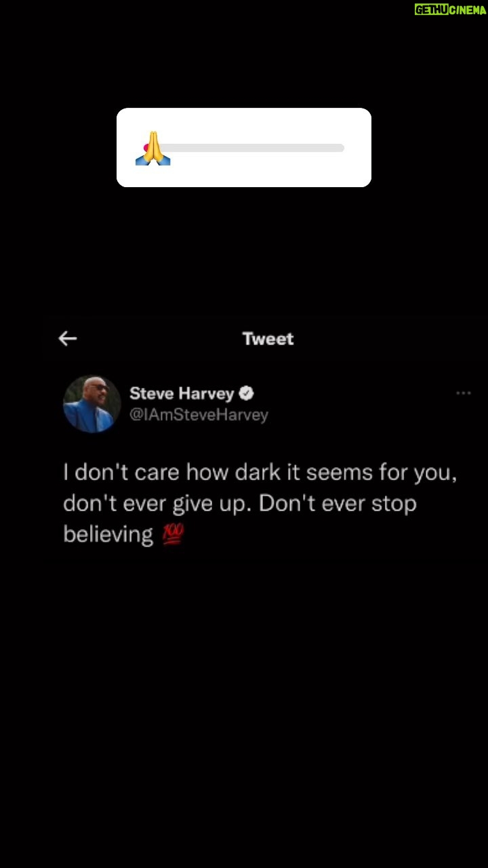The width and height of the screenshot is (488, 868).
Task: Click the right end of the emoji slider track
Action: click(x=340, y=148)
